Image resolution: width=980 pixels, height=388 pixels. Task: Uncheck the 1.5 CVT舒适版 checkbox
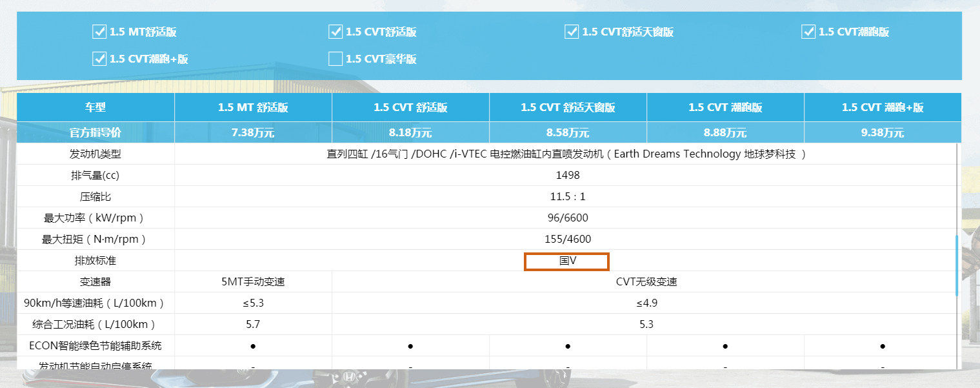(335, 32)
